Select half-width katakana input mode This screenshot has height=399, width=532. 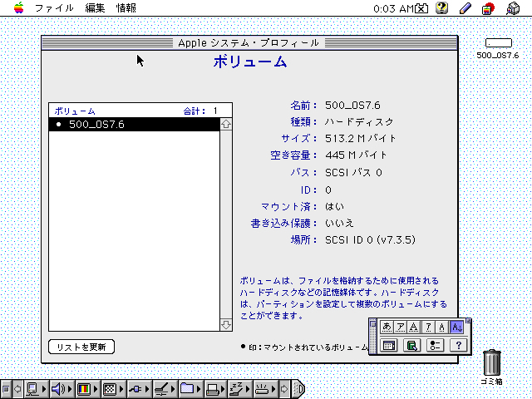pyautogui.click(x=428, y=327)
